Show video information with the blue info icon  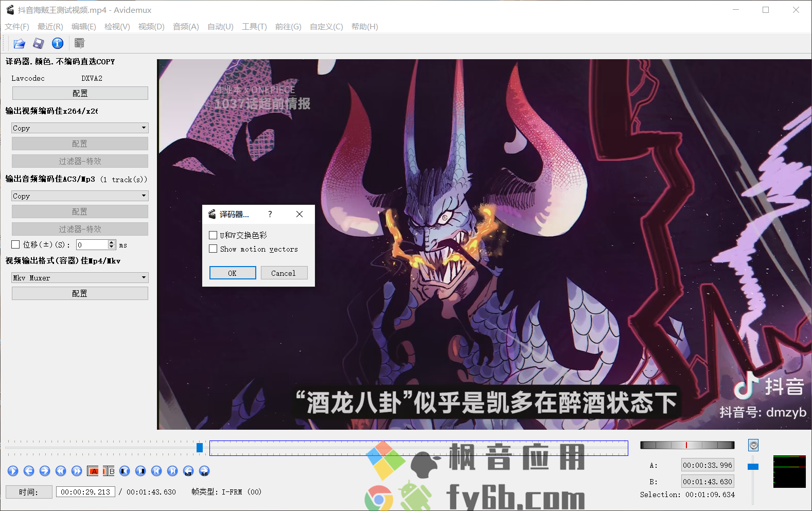pyautogui.click(x=58, y=44)
